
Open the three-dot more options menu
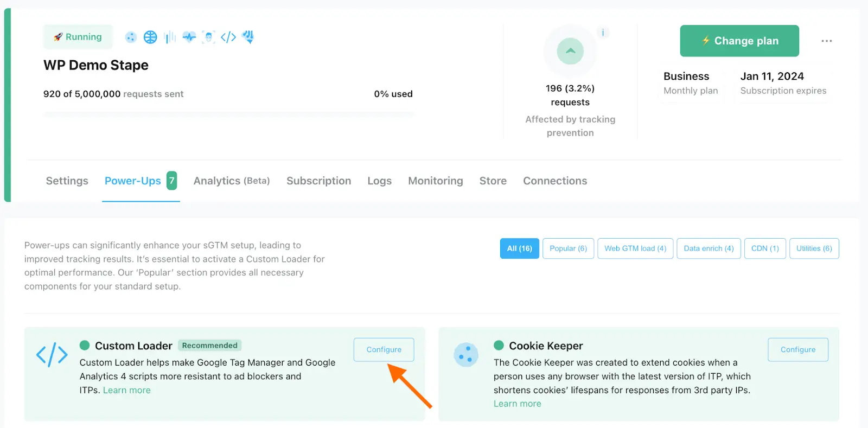[x=826, y=41]
